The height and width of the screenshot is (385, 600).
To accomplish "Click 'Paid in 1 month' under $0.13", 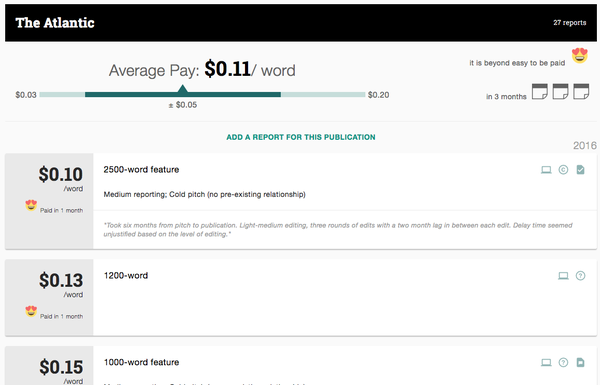I will click(x=62, y=316).
